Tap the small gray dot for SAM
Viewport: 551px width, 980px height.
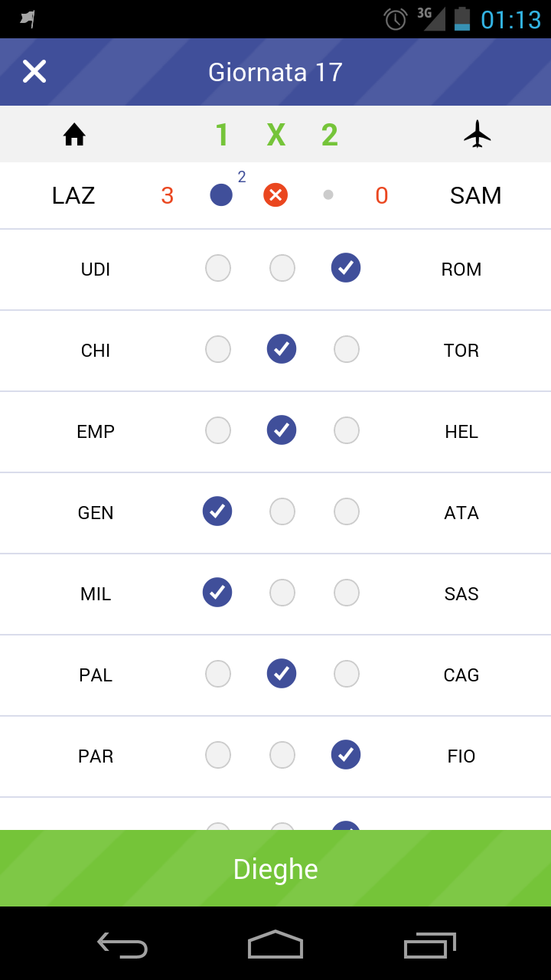328,194
